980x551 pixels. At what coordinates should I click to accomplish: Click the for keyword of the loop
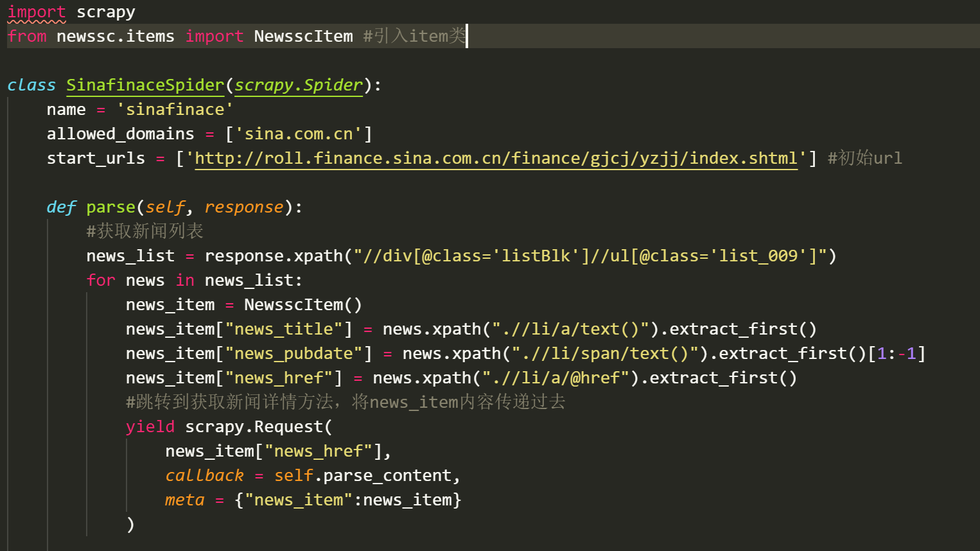tap(101, 281)
